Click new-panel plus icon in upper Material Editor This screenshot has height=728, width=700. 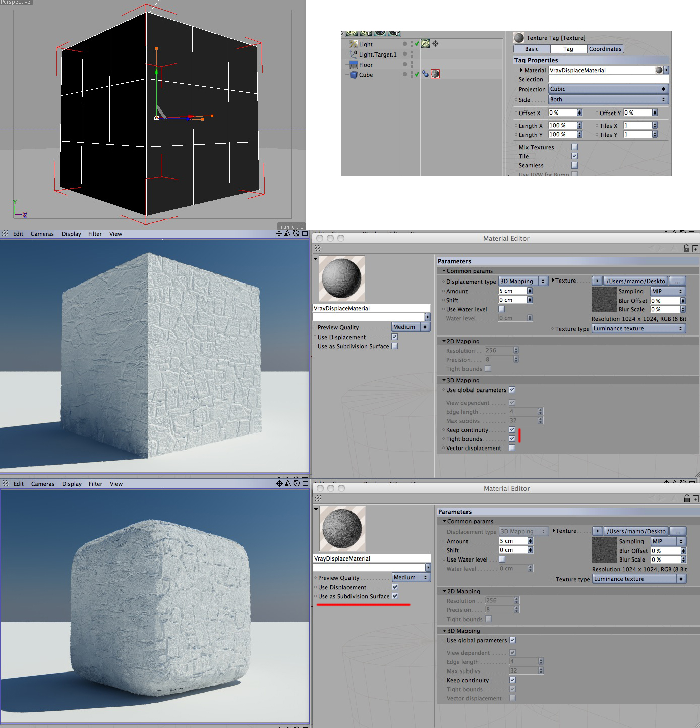(x=695, y=249)
